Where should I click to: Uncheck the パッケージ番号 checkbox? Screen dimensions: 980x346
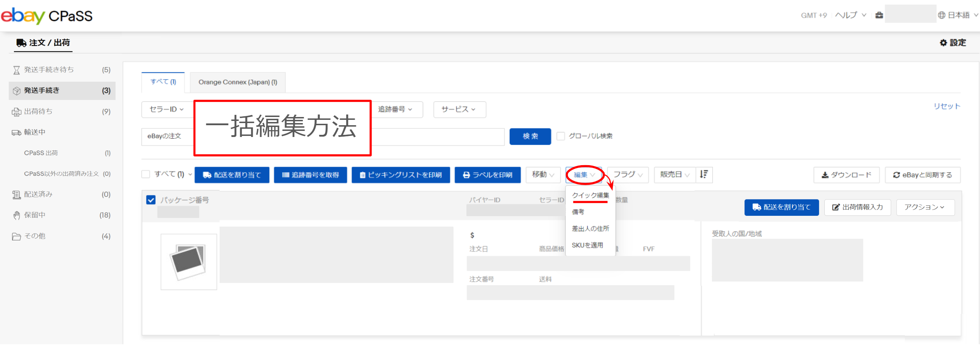pos(151,200)
